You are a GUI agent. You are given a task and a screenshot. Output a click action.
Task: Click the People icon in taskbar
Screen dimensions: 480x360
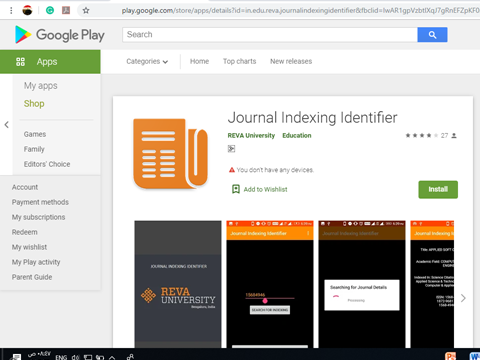coord(130,357)
